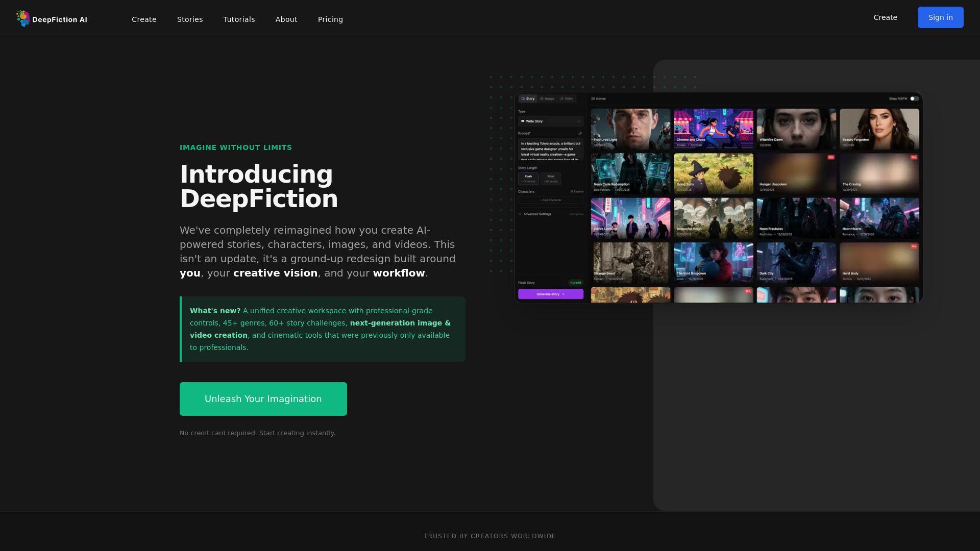Click the icon beside the Prompt label
980x551 pixels.
[580, 133]
